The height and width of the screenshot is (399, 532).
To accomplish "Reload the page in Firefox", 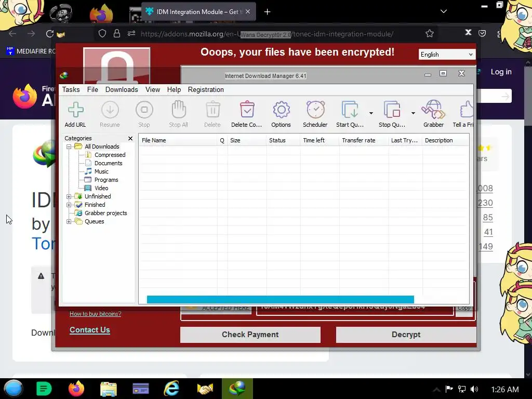I will click(x=50, y=34).
